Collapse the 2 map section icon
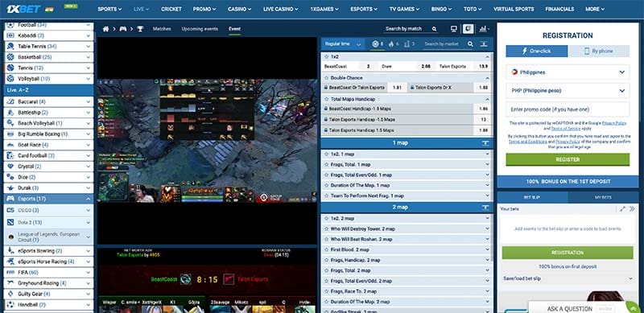644x313 pixels. pyautogui.click(x=485, y=208)
